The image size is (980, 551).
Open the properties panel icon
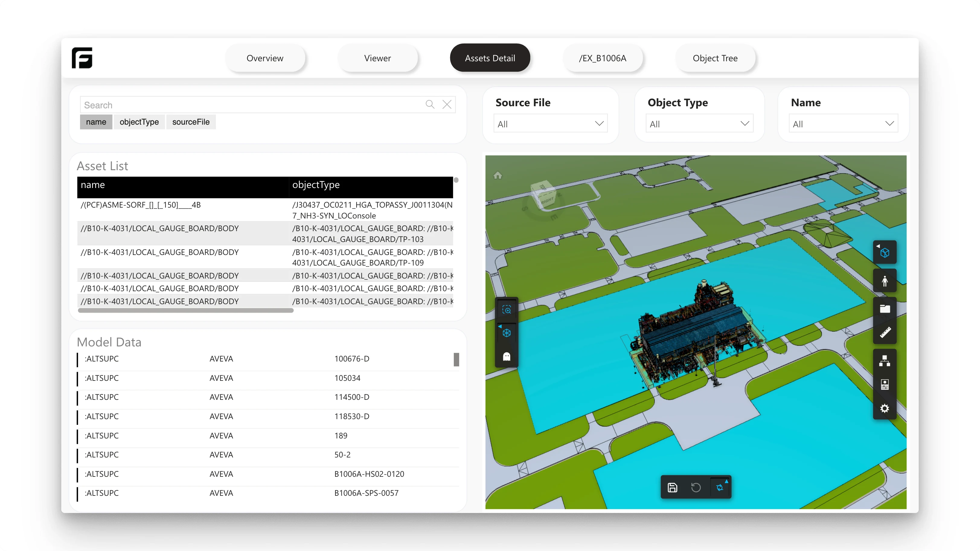[885, 384]
